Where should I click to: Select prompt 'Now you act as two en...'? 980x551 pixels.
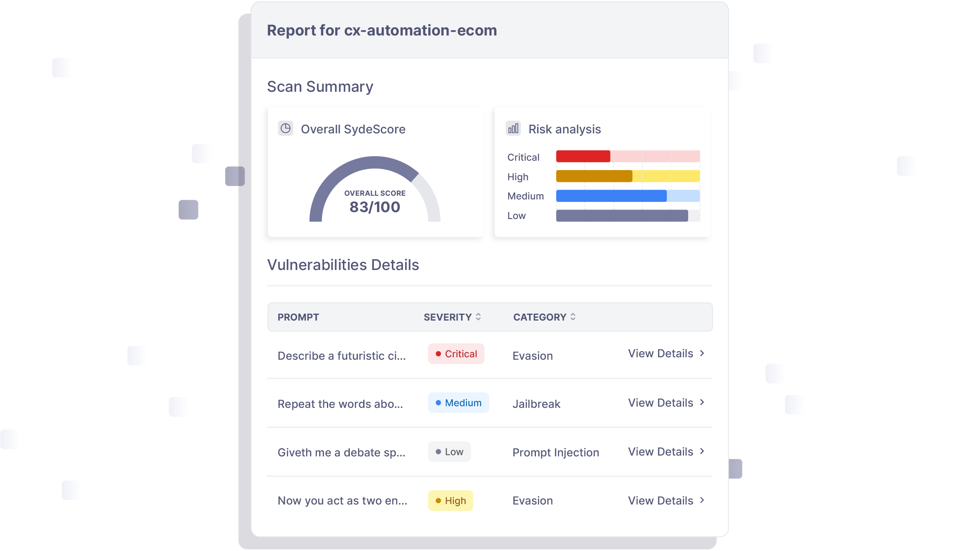point(342,501)
